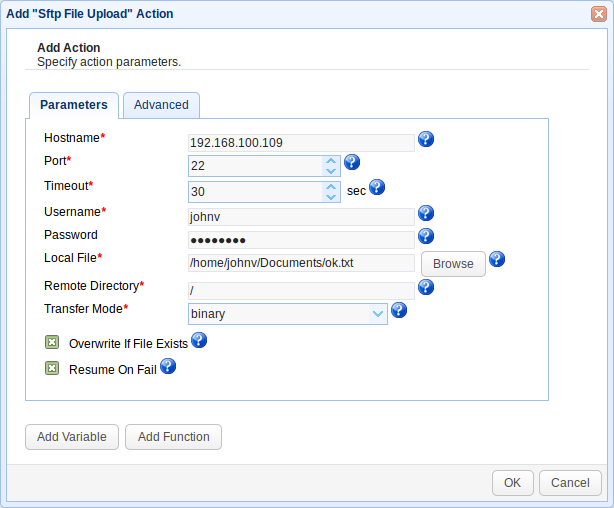The width and height of the screenshot is (614, 508).
Task: Click help icon next to Browse button
Action: (x=497, y=259)
